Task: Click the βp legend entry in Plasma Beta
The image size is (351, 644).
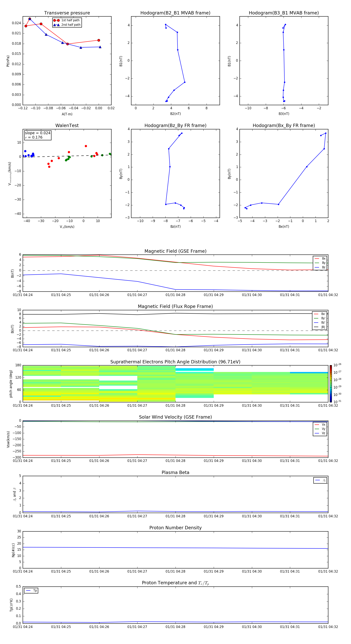Action: [320, 480]
